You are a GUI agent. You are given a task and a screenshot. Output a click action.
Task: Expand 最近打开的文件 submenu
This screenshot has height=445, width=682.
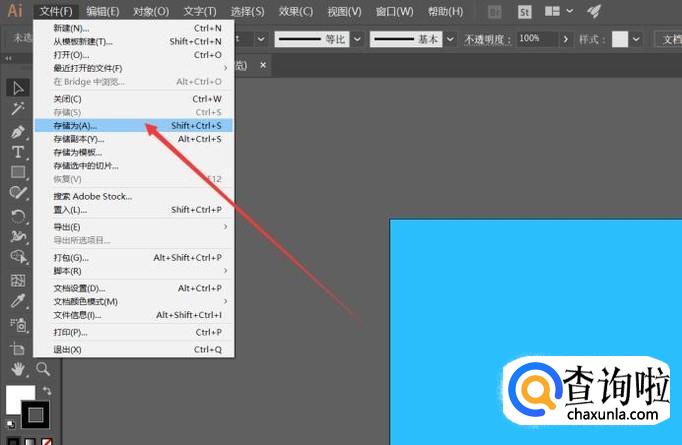[134, 68]
